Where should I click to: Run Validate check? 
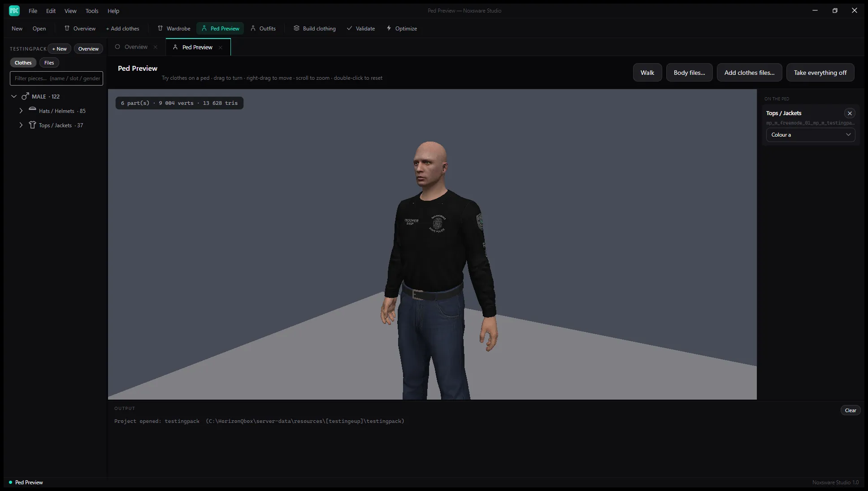click(360, 28)
